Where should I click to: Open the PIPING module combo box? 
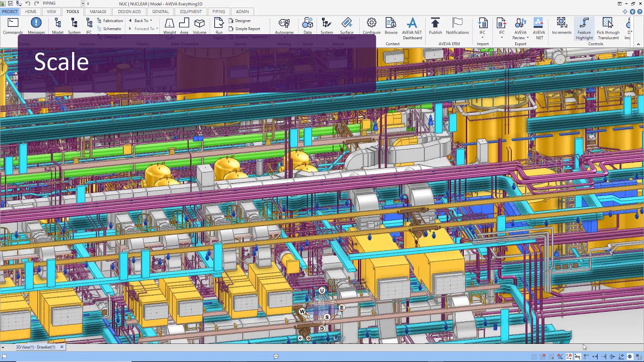point(63,4)
